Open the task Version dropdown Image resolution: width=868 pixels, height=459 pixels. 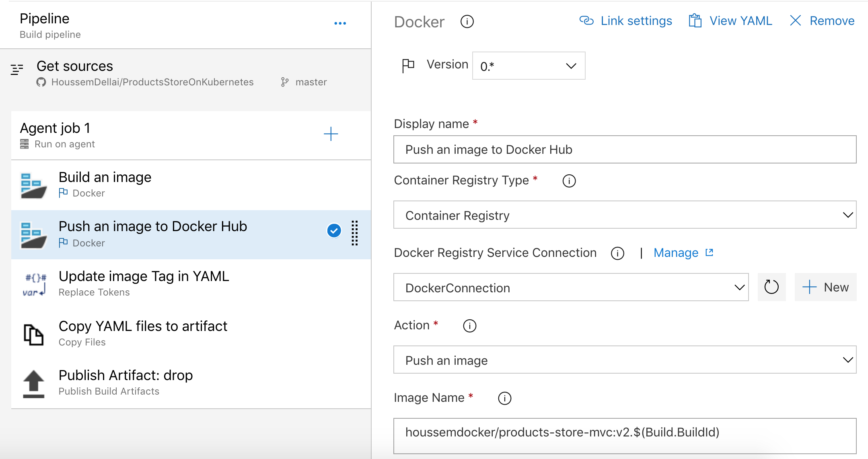(x=529, y=66)
